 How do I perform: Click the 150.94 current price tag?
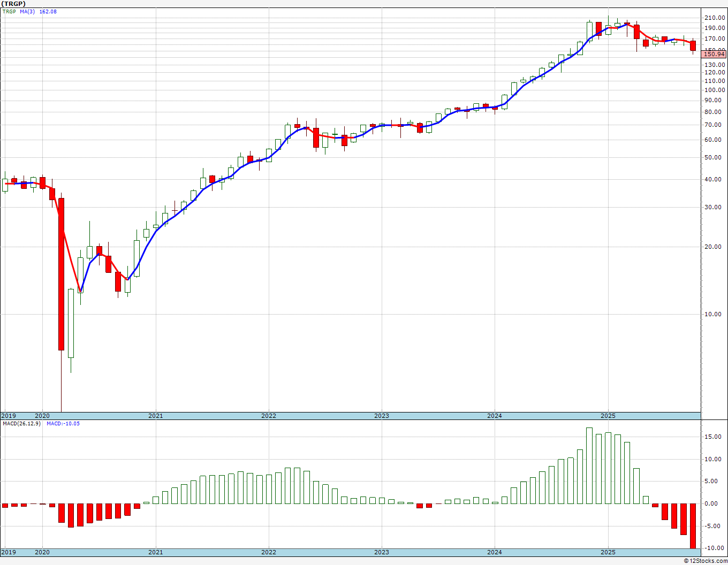[x=714, y=54]
